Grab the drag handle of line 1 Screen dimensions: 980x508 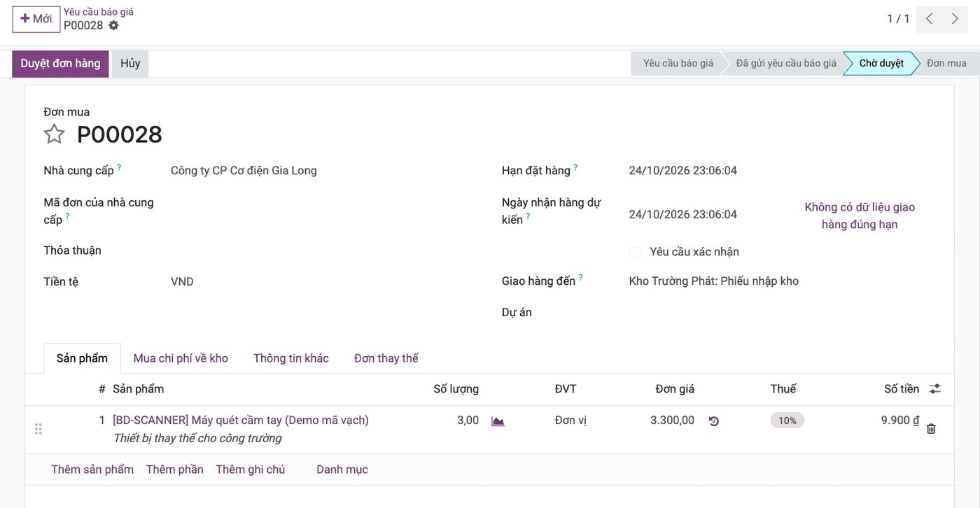pyautogui.click(x=38, y=429)
